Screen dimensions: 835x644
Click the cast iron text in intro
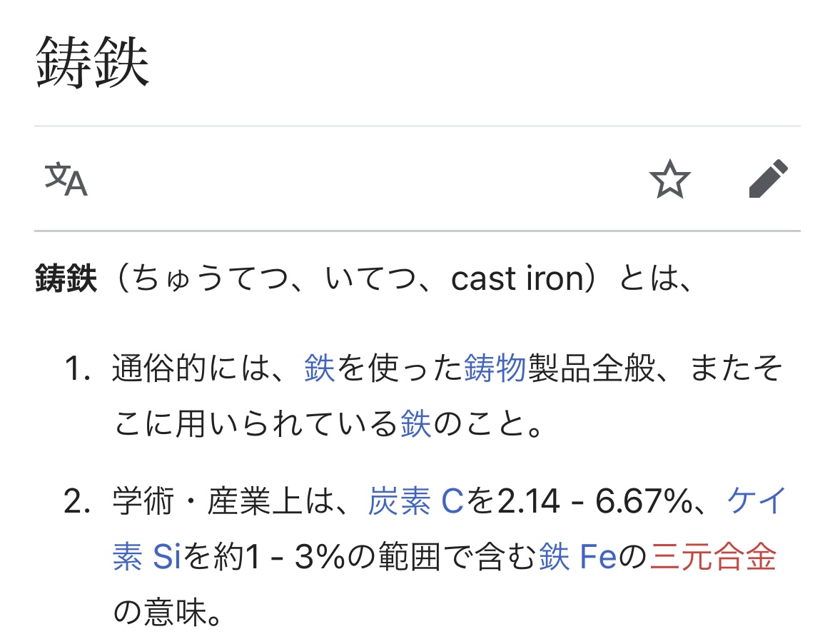pyautogui.click(x=517, y=278)
